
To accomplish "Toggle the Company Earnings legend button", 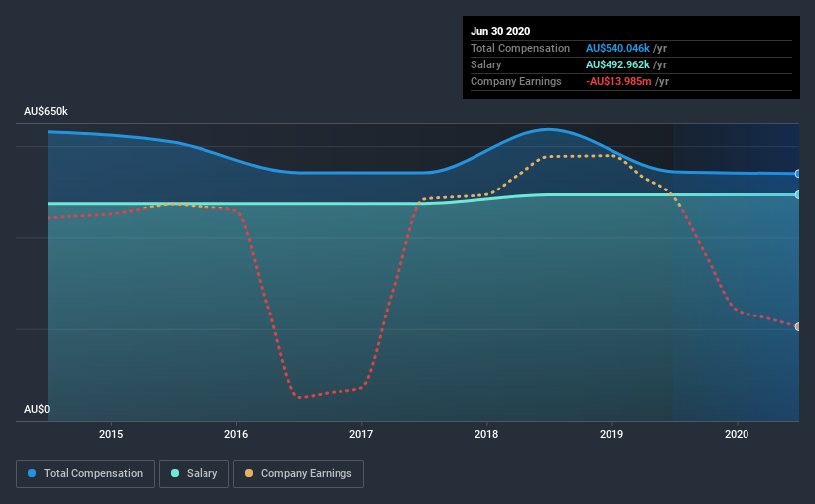I will 299,474.
